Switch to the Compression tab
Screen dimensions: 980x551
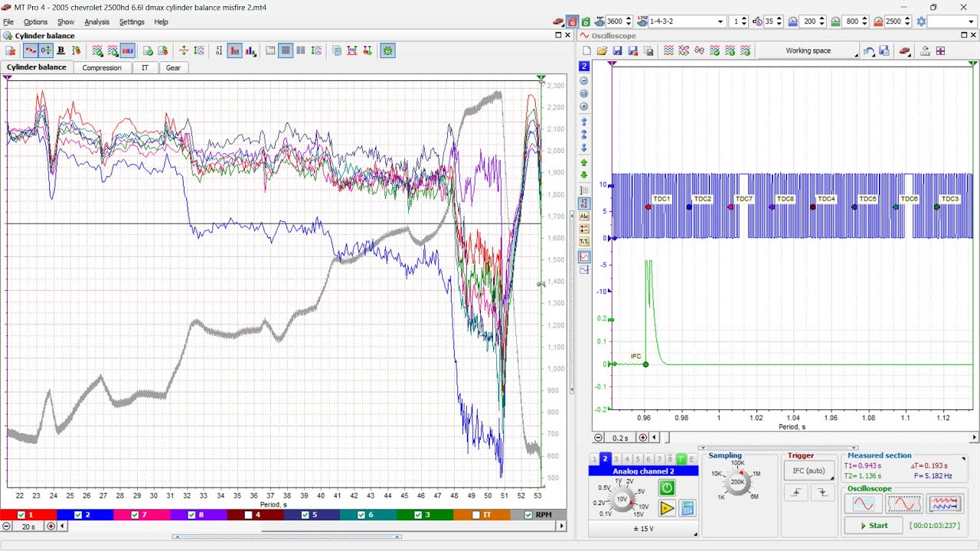[102, 67]
